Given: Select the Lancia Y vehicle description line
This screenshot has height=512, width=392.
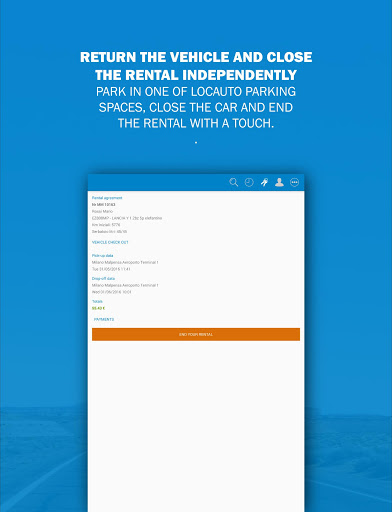Looking at the screenshot, I should pyautogui.click(x=127, y=218).
